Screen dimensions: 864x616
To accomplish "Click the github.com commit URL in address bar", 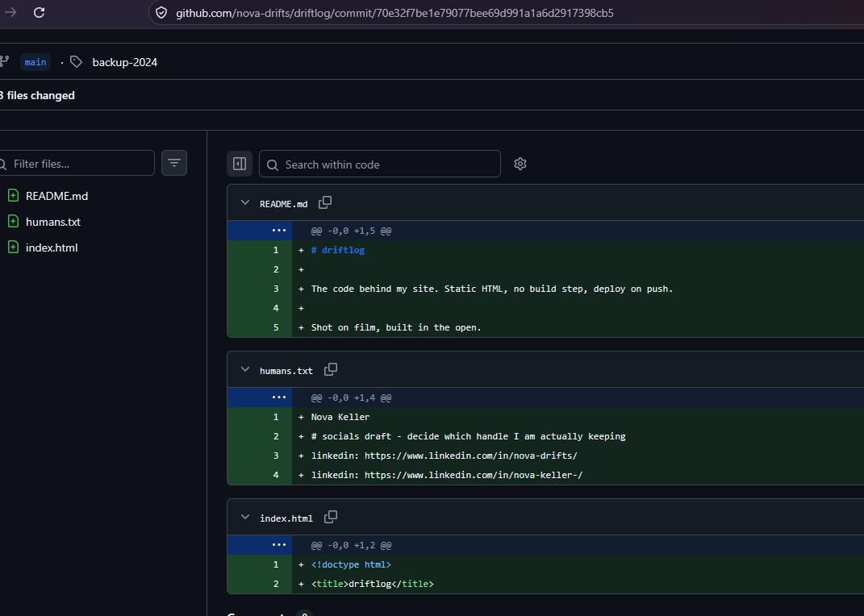I will click(394, 13).
